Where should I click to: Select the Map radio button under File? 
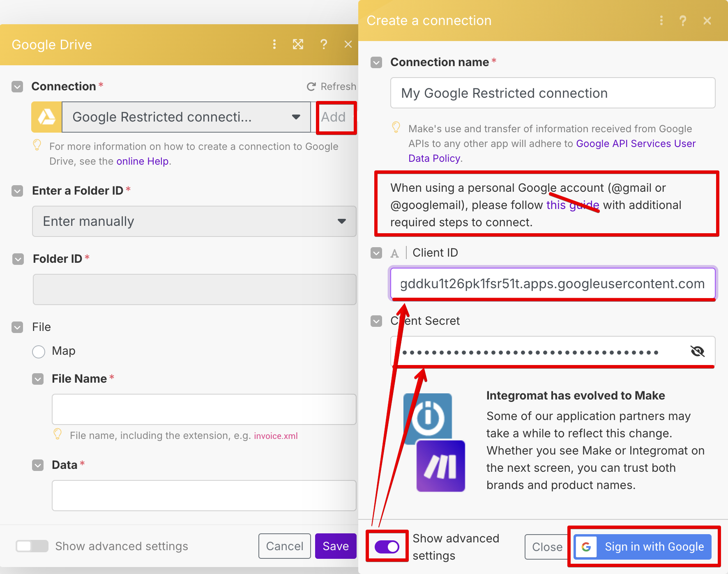click(x=39, y=351)
